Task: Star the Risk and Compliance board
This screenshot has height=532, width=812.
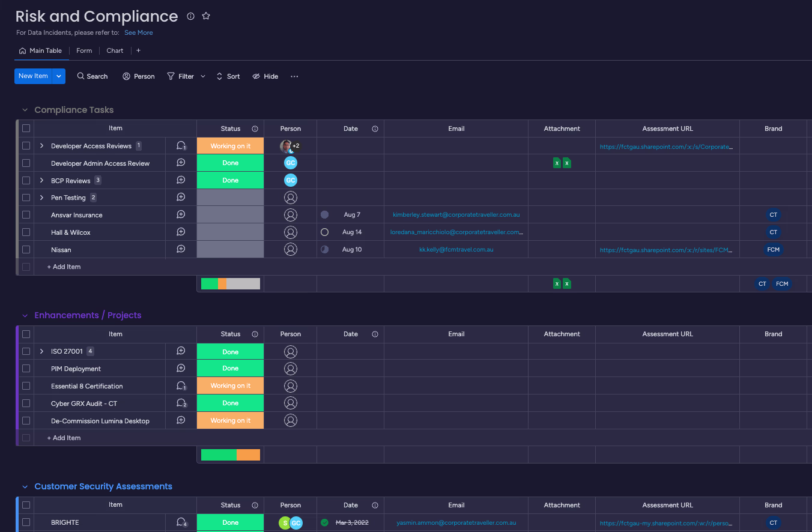Action: coord(206,16)
